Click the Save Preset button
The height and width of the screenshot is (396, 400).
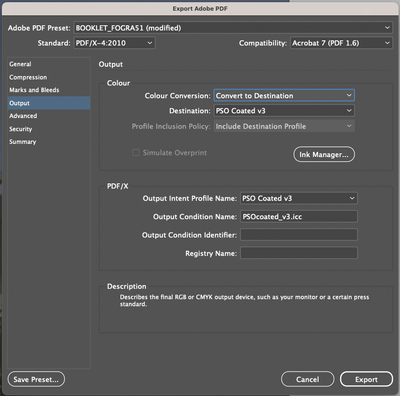pyautogui.click(x=36, y=379)
